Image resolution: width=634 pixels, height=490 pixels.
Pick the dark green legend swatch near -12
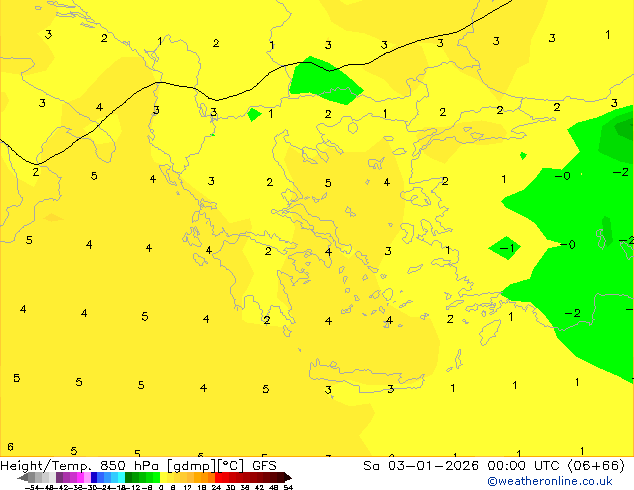click(x=129, y=477)
